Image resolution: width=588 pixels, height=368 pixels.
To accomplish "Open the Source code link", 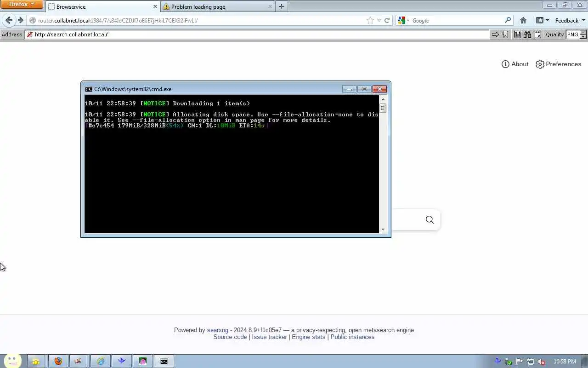I will [230, 337].
